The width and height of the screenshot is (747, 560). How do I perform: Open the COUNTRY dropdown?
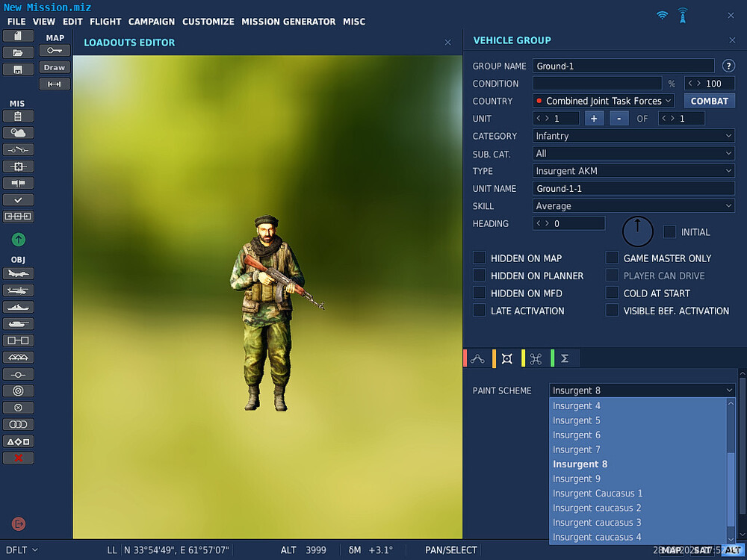click(x=603, y=100)
